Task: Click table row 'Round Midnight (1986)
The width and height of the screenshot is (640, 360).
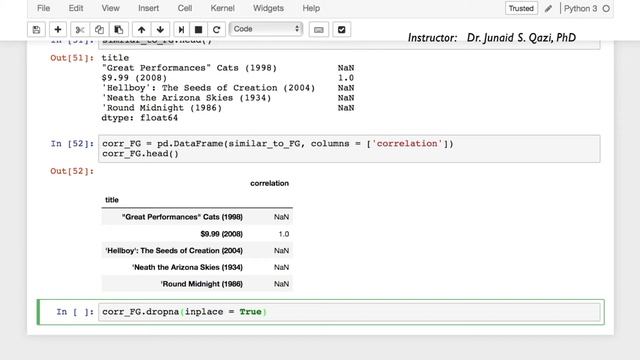Action: click(197, 284)
